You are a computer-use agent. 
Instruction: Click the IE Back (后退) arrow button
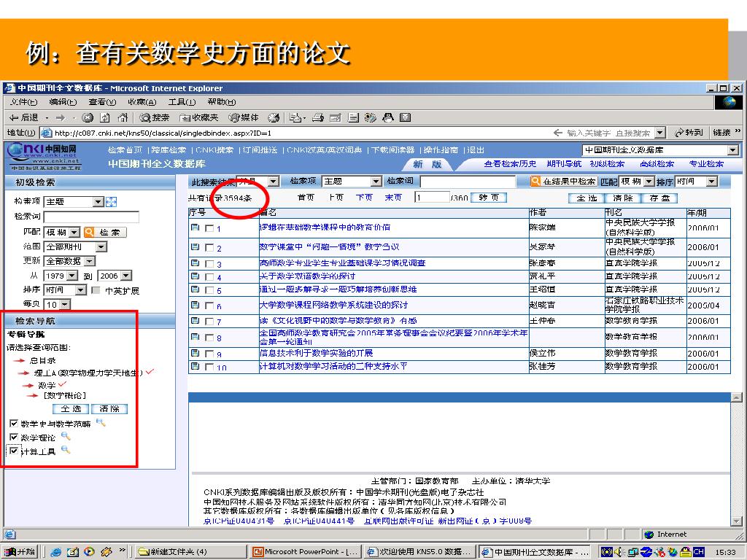(24, 117)
